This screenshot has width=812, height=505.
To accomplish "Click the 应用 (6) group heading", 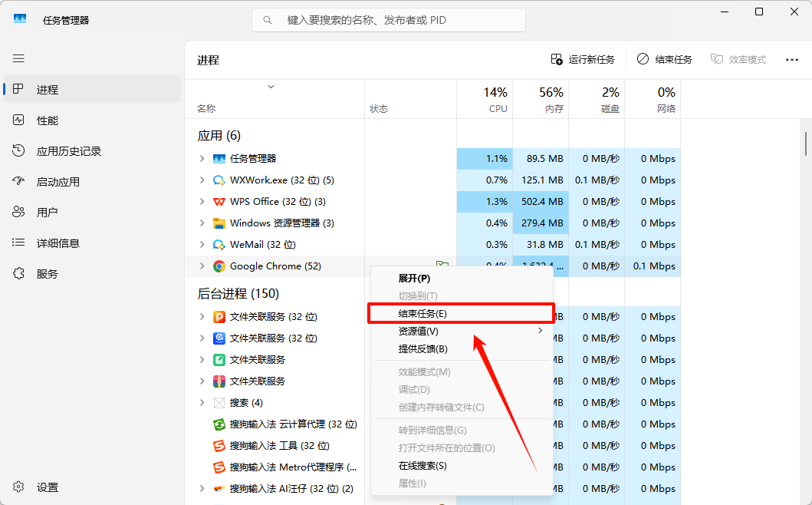I will pyautogui.click(x=219, y=136).
